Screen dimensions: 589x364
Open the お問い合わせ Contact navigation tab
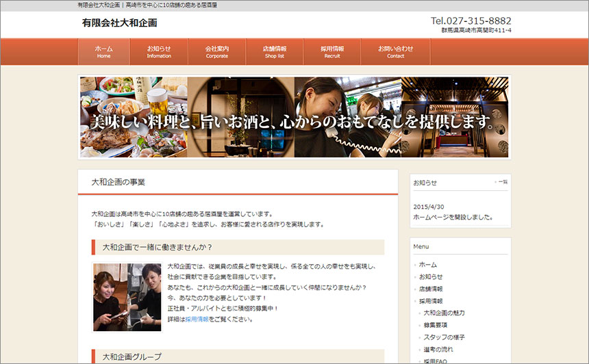click(x=396, y=52)
